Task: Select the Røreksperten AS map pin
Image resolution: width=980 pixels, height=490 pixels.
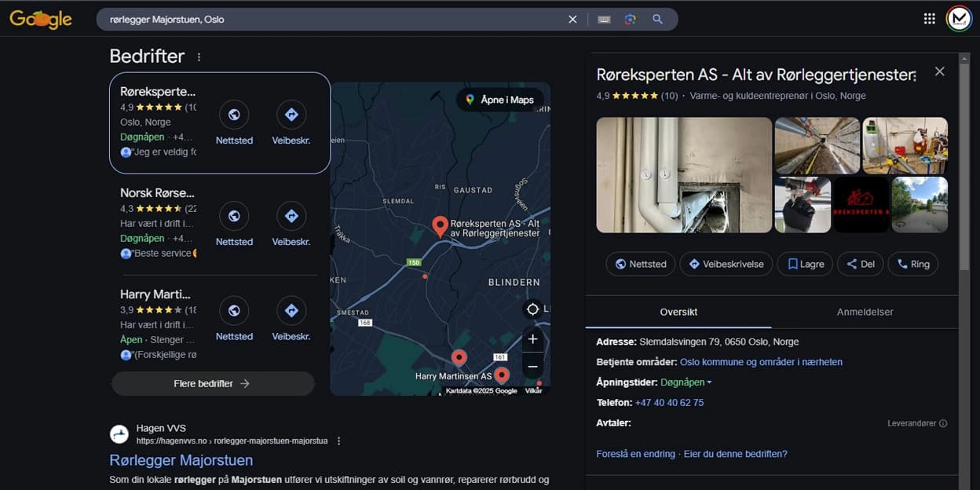Action: [x=441, y=226]
